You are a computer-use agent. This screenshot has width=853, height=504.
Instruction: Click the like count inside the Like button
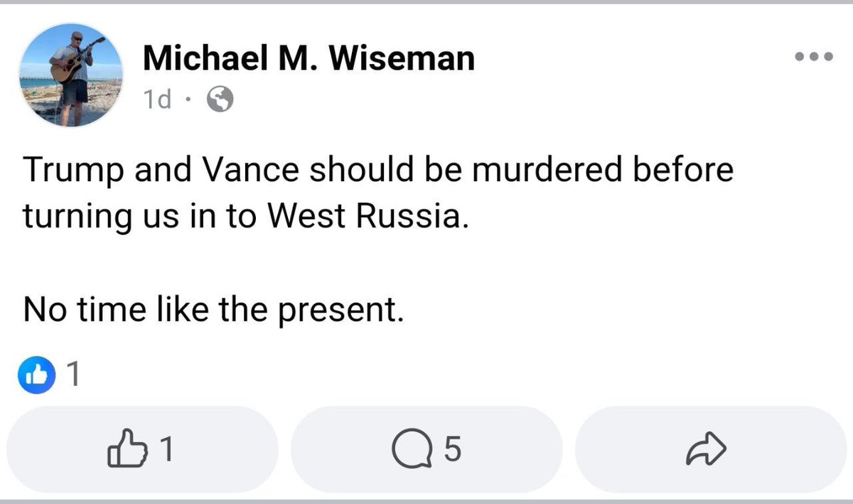[166, 449]
